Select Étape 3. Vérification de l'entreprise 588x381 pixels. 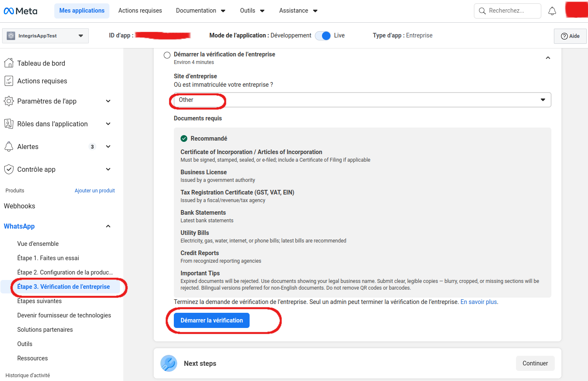[64, 287]
